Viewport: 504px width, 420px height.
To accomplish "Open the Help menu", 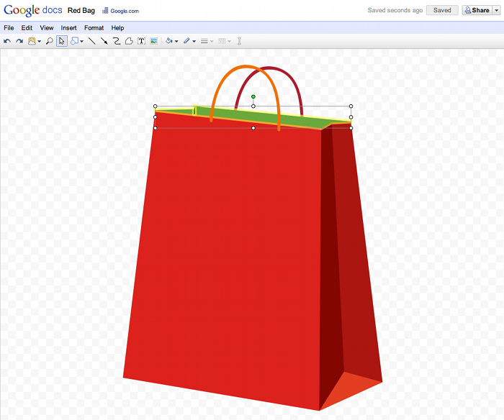I will point(117,28).
